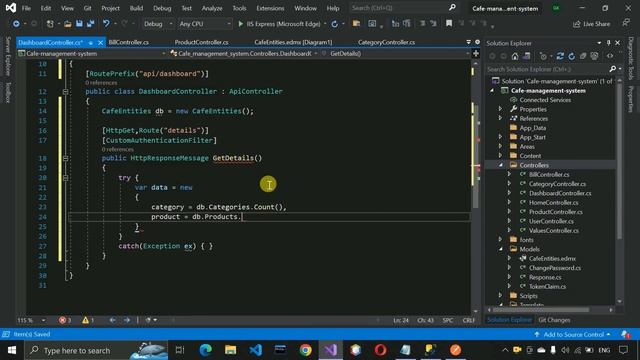
Task: Click the Pending Changes Filter icon in Solution Explorer
Action: click(543, 56)
